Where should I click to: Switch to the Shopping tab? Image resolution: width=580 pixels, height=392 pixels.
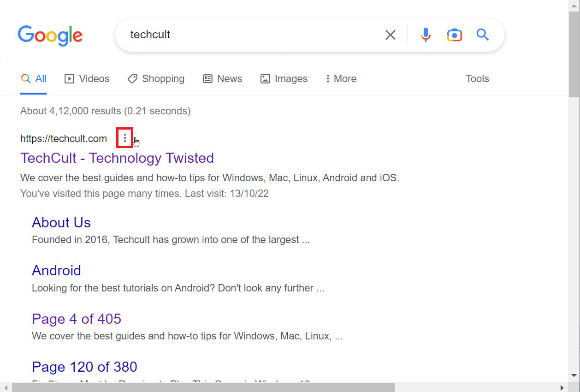156,79
